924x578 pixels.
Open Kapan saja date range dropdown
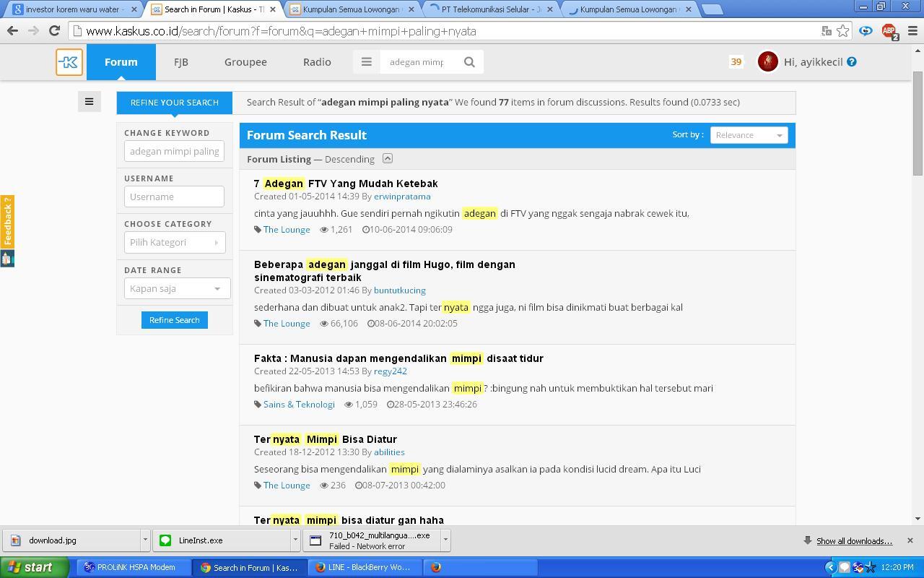coord(177,288)
